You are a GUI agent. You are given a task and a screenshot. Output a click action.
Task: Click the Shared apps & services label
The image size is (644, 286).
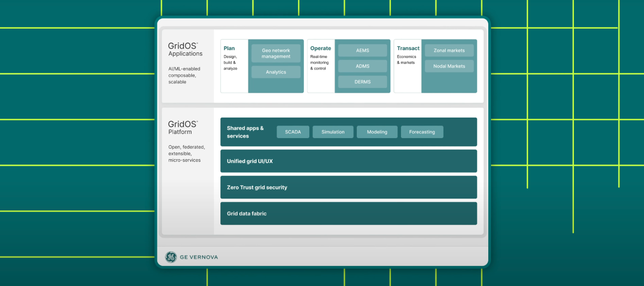(245, 132)
